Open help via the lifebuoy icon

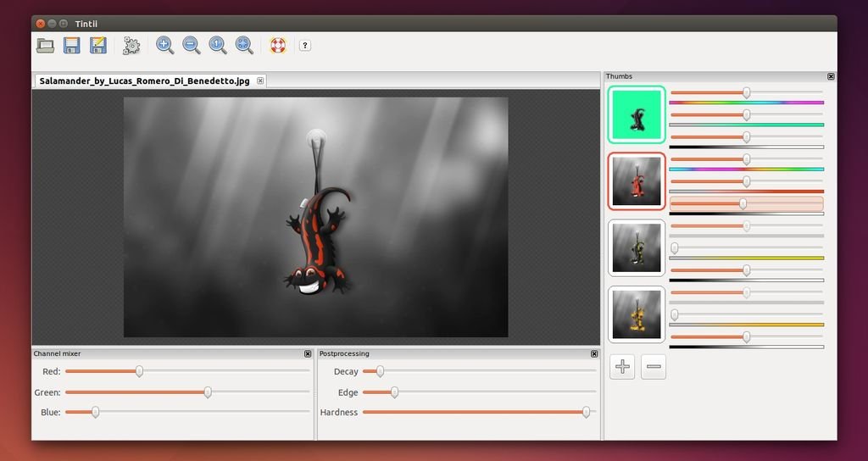point(278,45)
